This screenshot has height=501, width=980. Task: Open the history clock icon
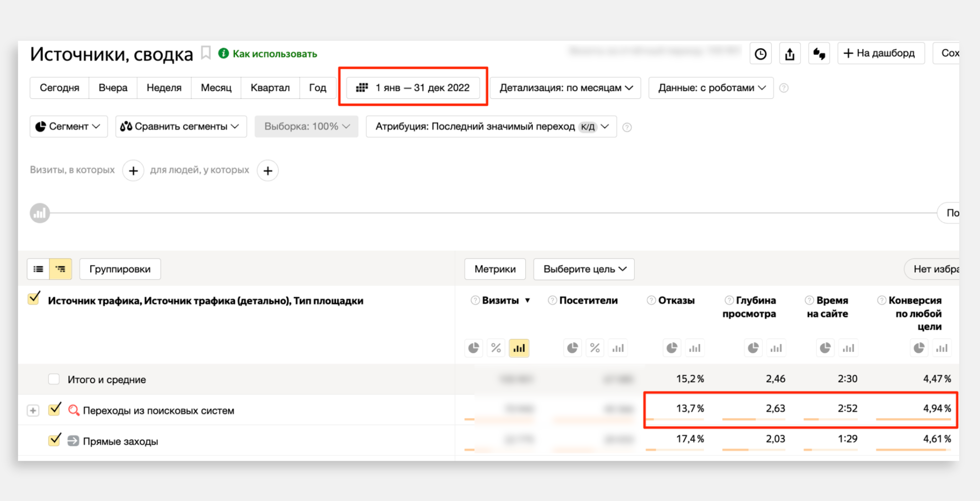[760, 54]
